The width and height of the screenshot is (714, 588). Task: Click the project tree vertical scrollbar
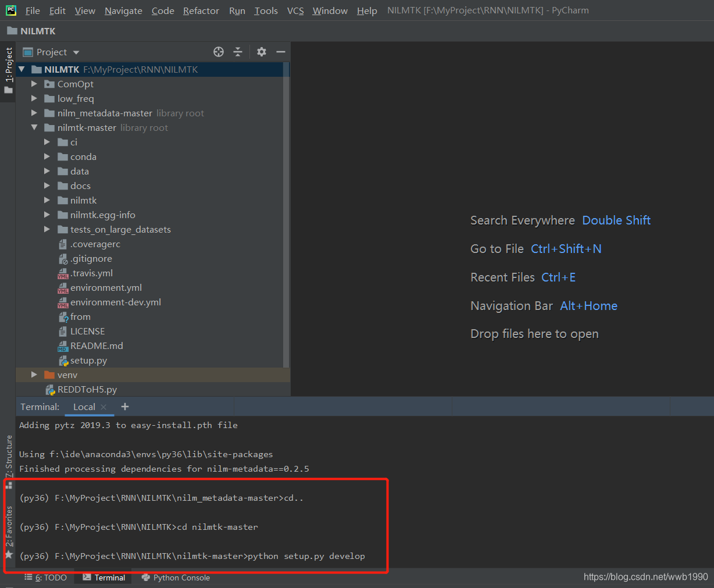click(x=285, y=215)
